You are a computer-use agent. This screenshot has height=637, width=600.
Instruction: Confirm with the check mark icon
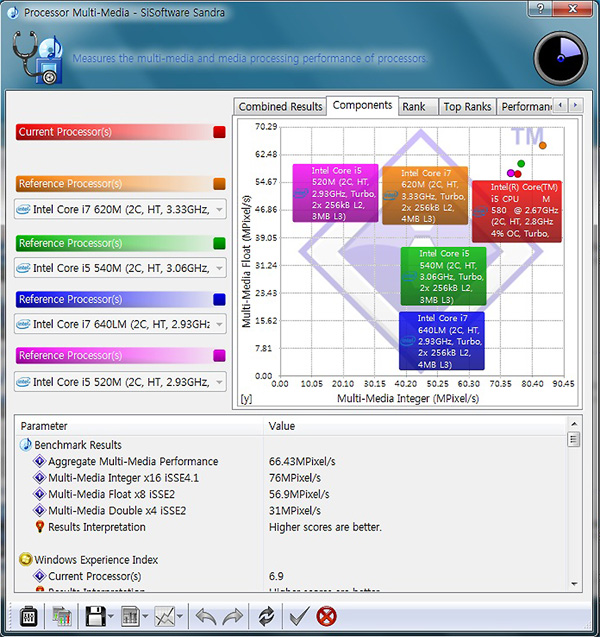point(299,616)
